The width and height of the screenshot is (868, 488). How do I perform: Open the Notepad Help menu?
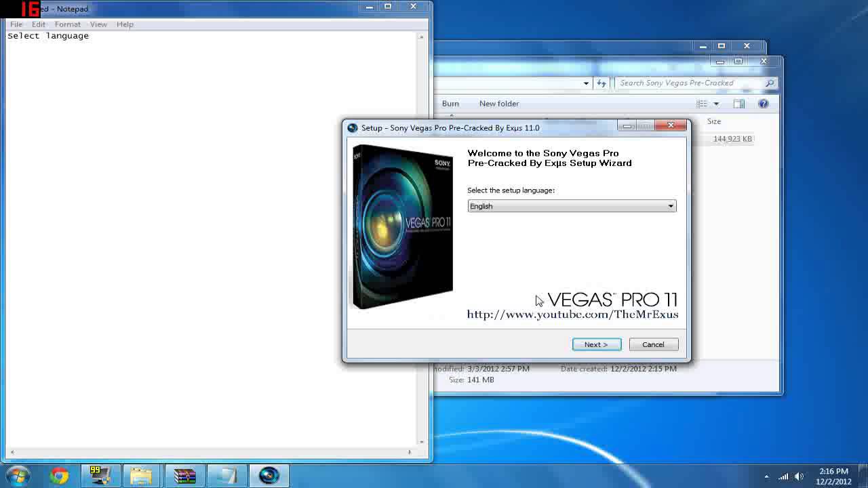click(x=125, y=24)
